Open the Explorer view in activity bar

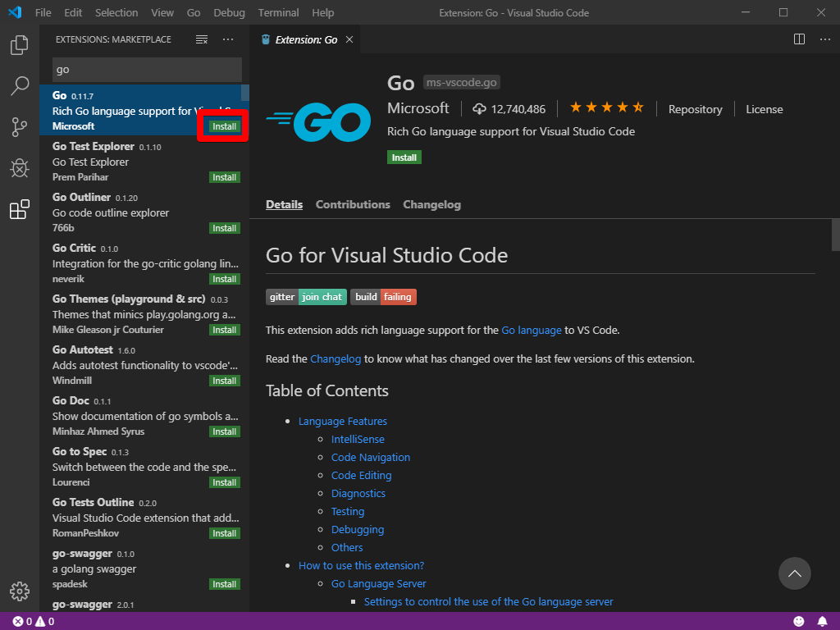click(x=20, y=45)
